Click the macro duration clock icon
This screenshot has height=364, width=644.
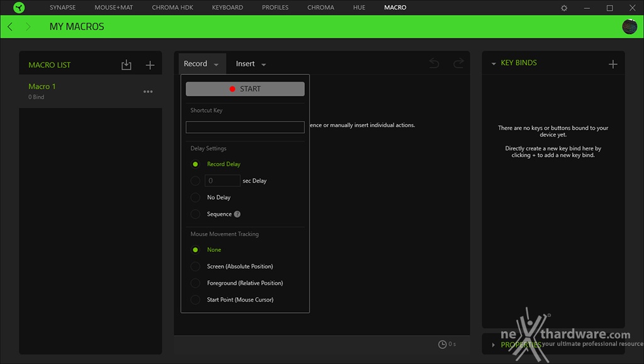(x=442, y=344)
